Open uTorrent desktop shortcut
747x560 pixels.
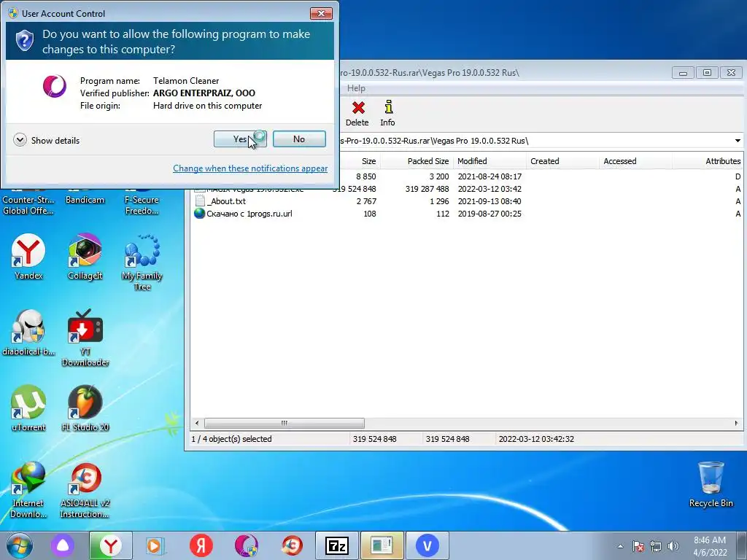(28, 408)
